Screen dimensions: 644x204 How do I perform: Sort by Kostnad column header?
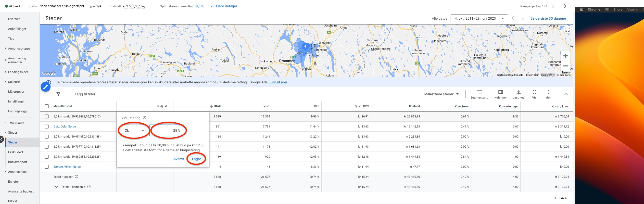click(x=414, y=106)
